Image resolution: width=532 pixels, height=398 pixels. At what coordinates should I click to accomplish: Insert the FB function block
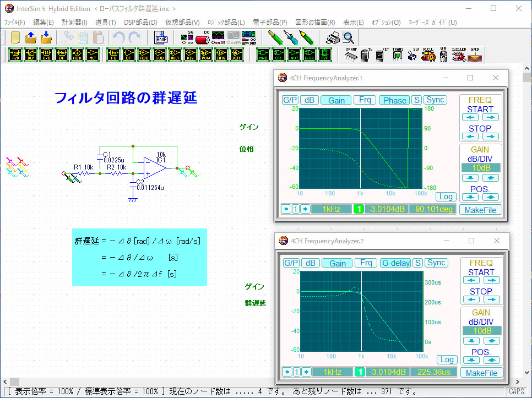(x=113, y=54)
